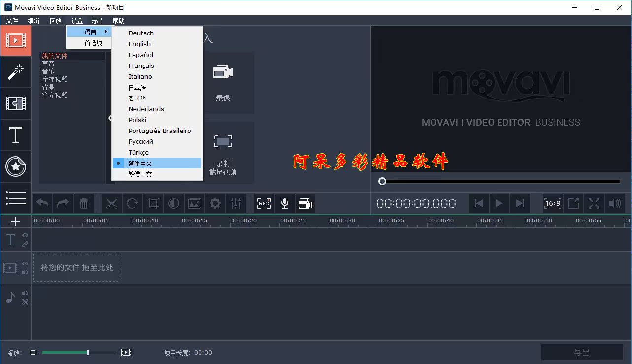Select the 简体中文 language option
The width and height of the screenshot is (632, 364).
[157, 163]
